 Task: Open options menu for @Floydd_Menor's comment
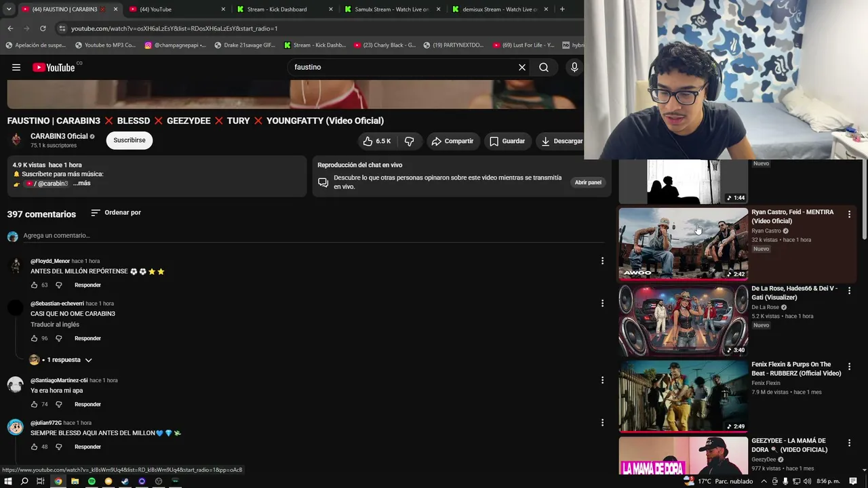click(x=602, y=261)
